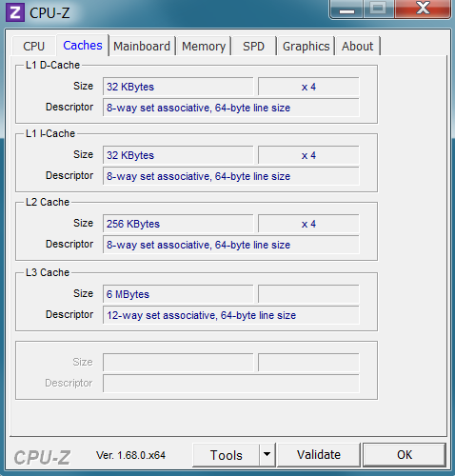This screenshot has width=455, height=476.
Task: Select the Memory tab
Action: tap(204, 47)
